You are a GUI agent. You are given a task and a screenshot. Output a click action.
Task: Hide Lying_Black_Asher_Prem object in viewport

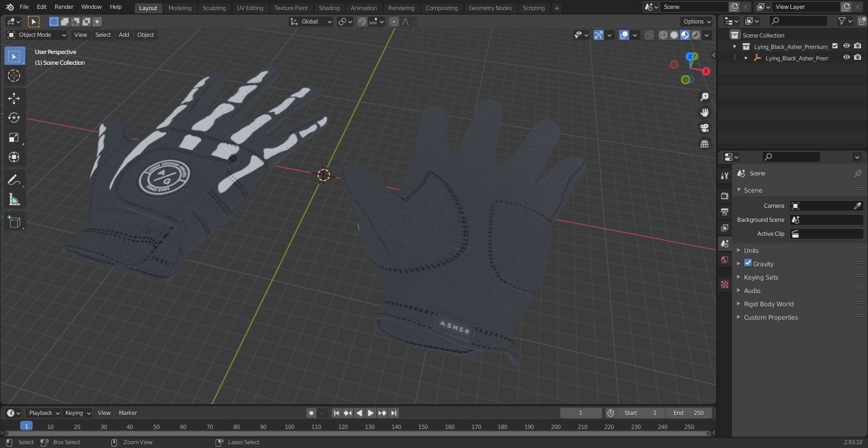pos(846,58)
